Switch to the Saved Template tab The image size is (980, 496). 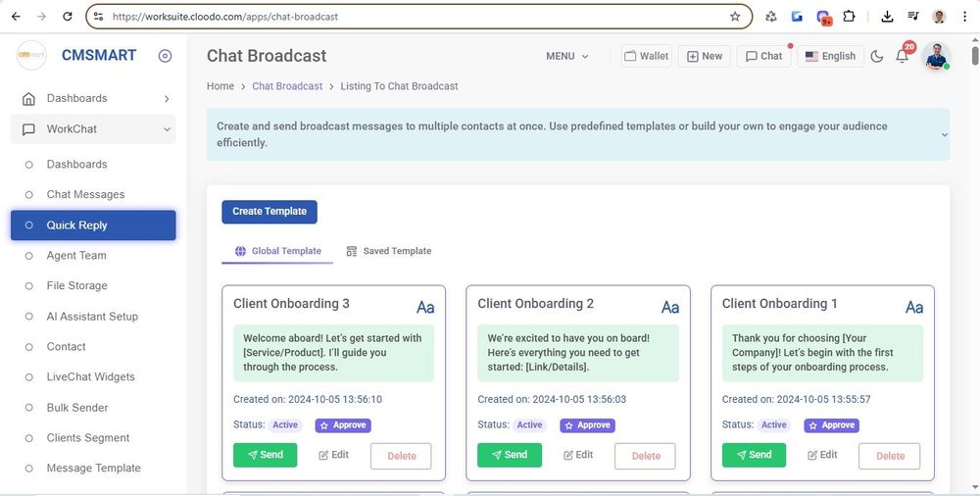coord(389,251)
